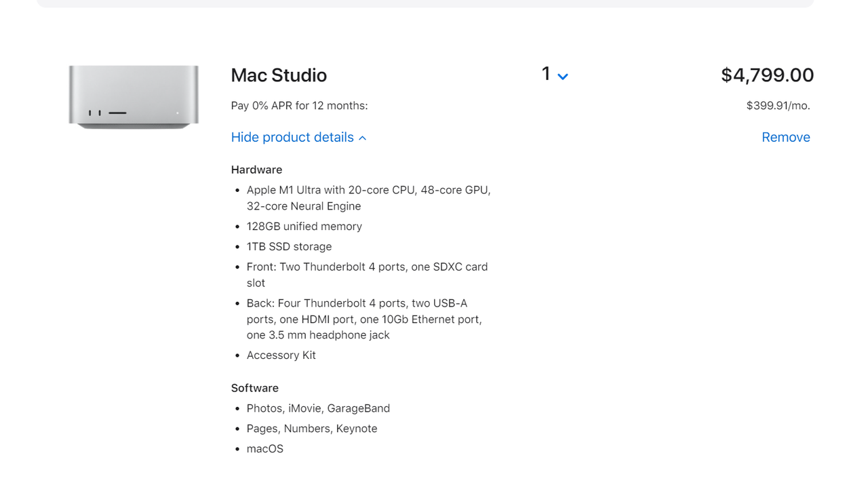This screenshot has width=868, height=485.
Task: Select Pages, Numbers, Keynote software line
Action: pyautogui.click(x=312, y=429)
